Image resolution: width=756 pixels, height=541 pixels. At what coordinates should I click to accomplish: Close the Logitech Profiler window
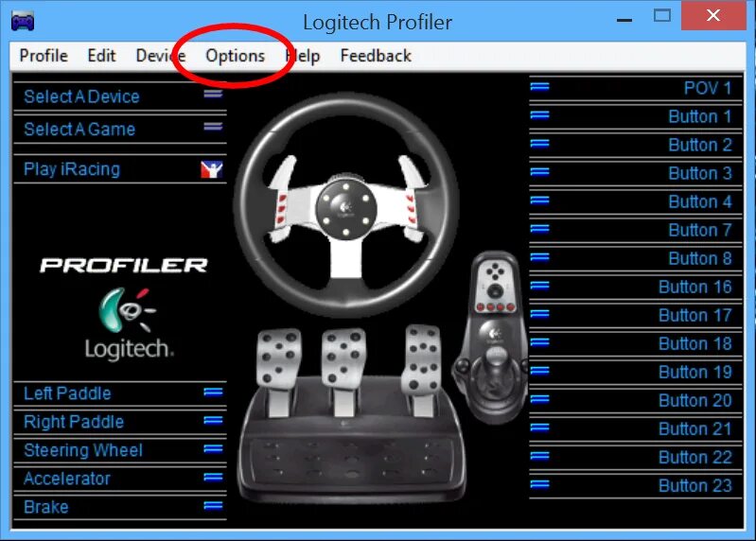click(713, 15)
